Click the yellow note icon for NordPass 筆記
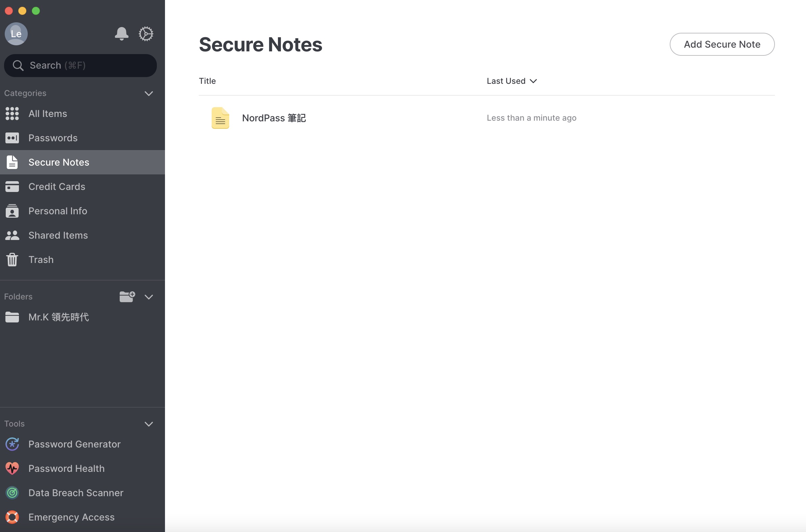Image resolution: width=806 pixels, height=532 pixels. coord(220,118)
